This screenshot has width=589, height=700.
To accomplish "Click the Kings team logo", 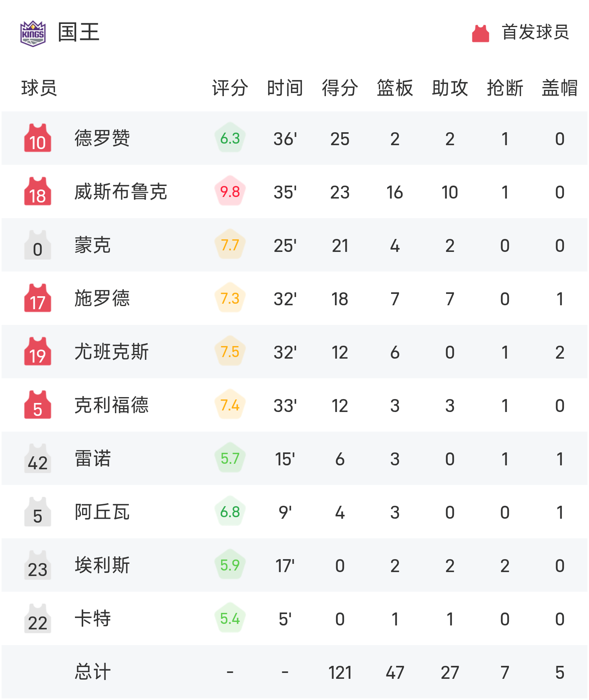I will [x=33, y=33].
